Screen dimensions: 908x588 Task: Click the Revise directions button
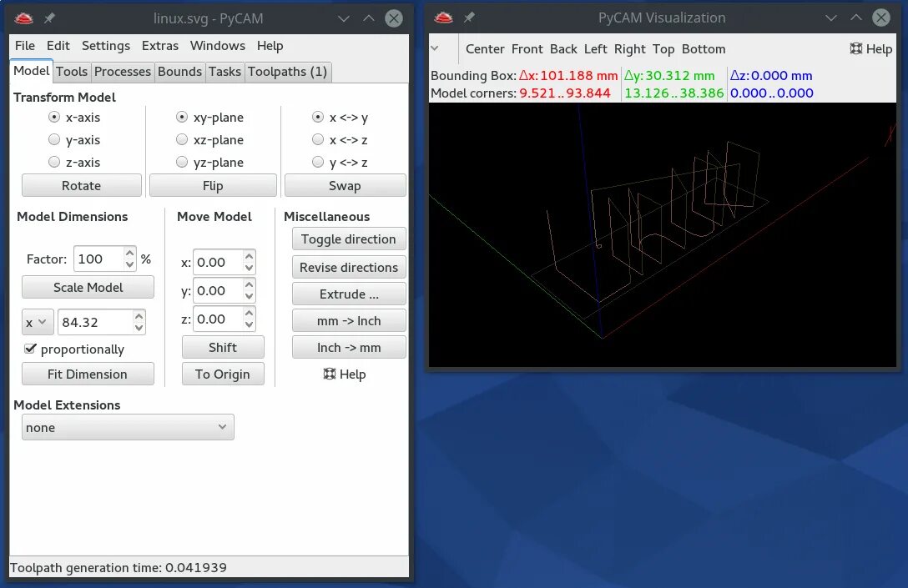click(x=349, y=268)
